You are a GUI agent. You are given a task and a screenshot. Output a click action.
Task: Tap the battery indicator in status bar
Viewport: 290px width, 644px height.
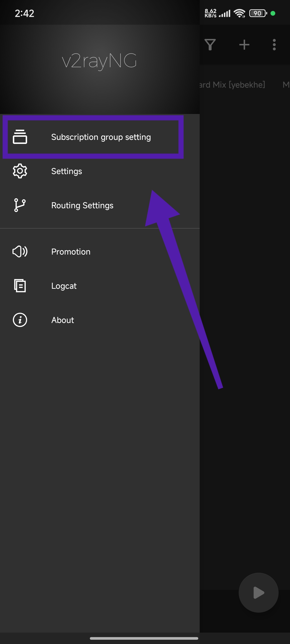coord(258,13)
